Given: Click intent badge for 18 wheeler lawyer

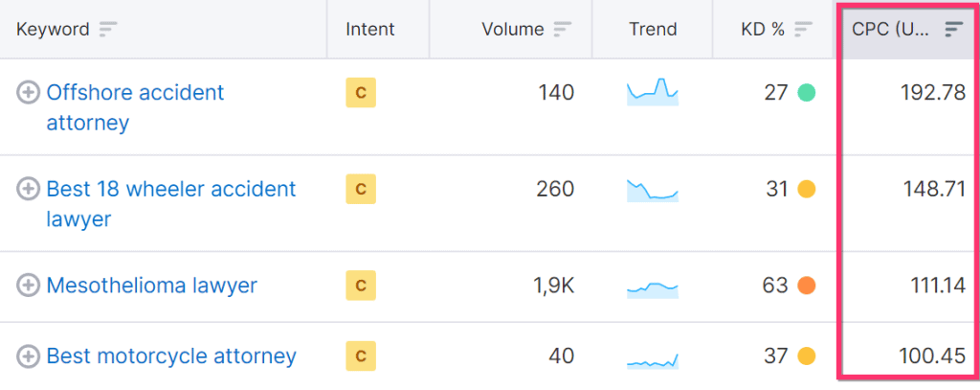Looking at the screenshot, I should click(x=361, y=189).
